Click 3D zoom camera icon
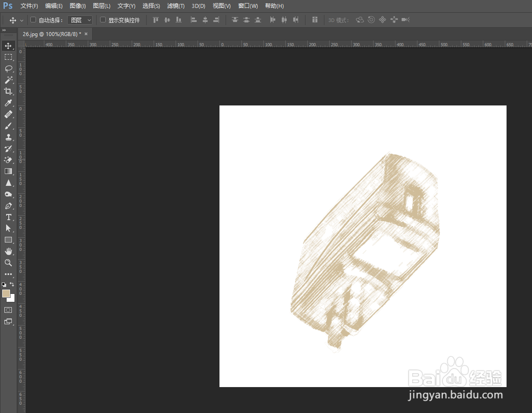Screen dimensions: 532x413 [x=406, y=20]
